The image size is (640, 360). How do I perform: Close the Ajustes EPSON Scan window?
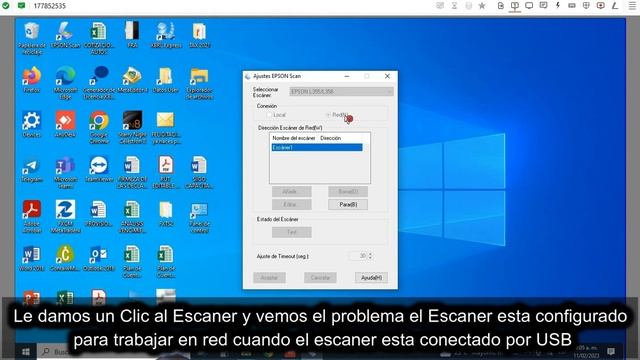[387, 76]
